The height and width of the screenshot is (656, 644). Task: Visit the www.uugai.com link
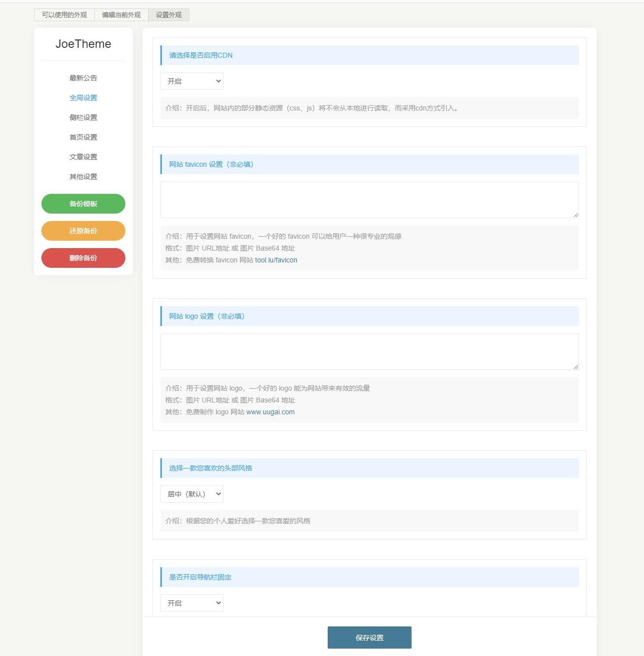[x=270, y=412]
